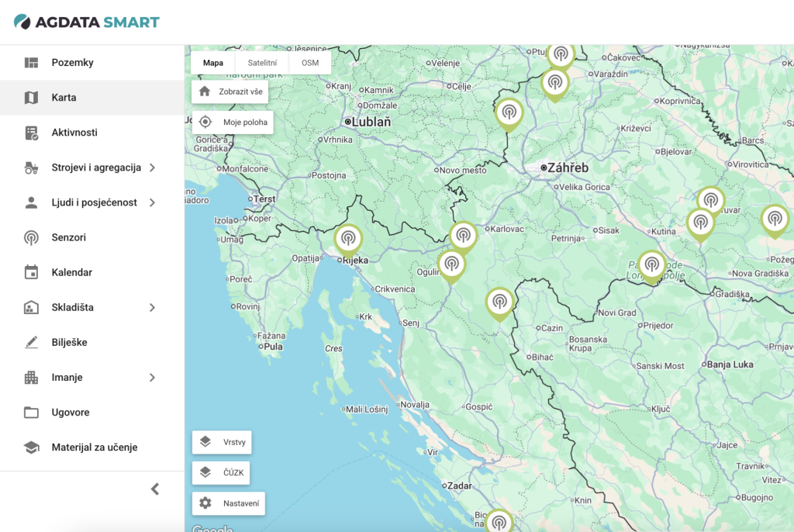
Task: Click the Materijal za učenje graduation cap icon
Action: (x=31, y=447)
